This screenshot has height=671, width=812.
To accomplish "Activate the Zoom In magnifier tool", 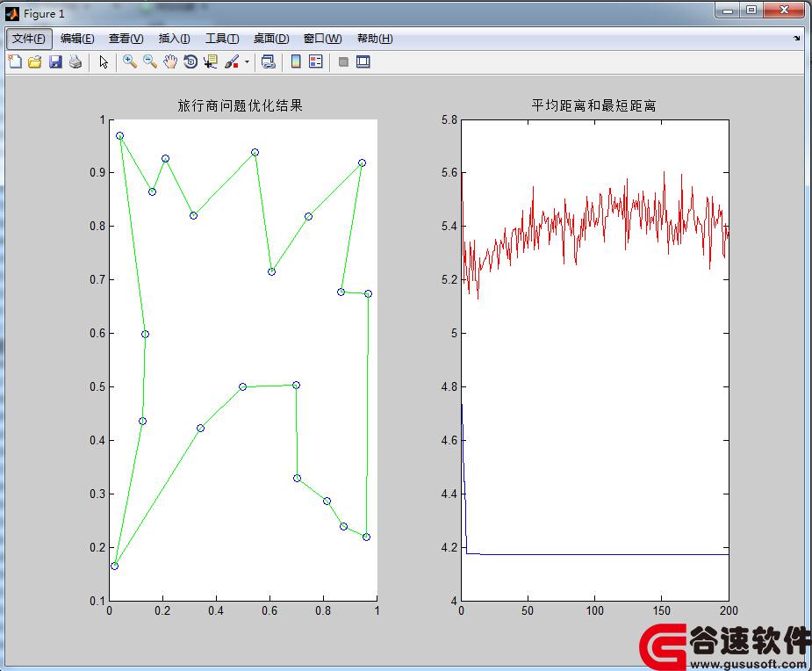I will (129, 62).
